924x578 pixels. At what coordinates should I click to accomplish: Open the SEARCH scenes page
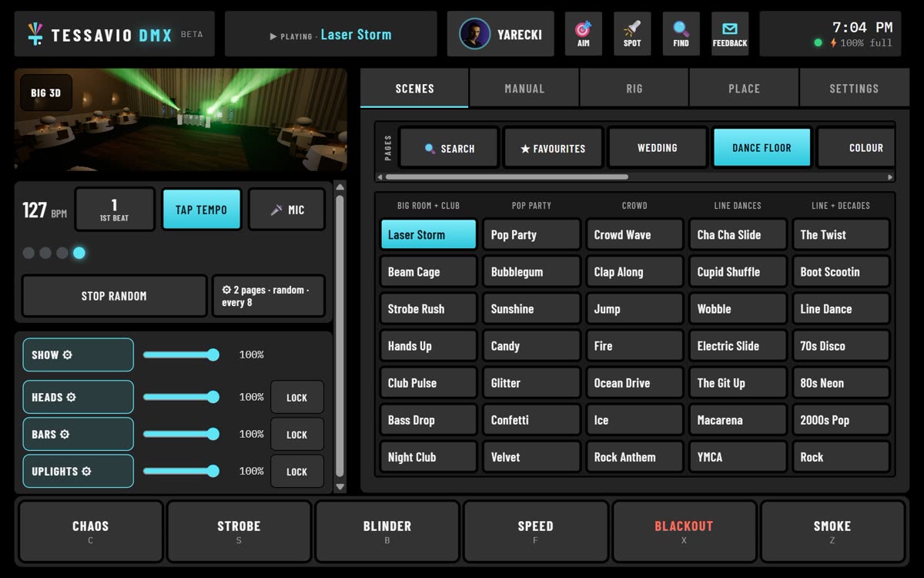[x=449, y=148]
